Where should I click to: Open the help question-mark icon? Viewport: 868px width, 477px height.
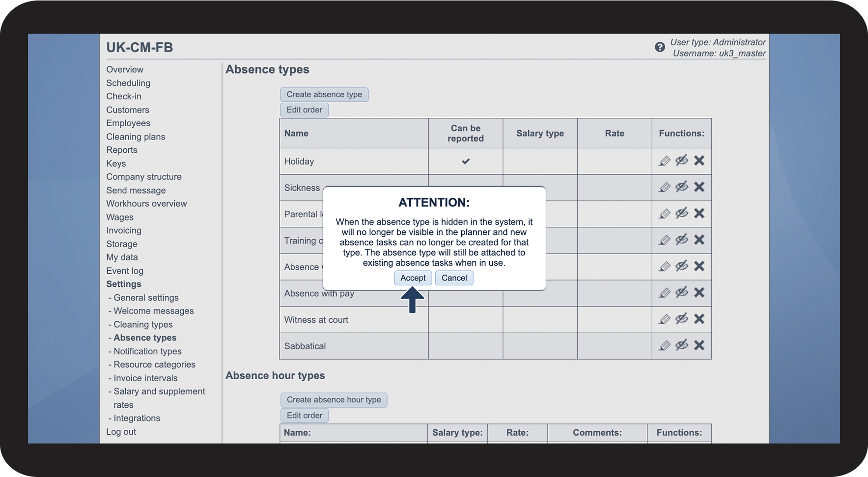pos(660,48)
